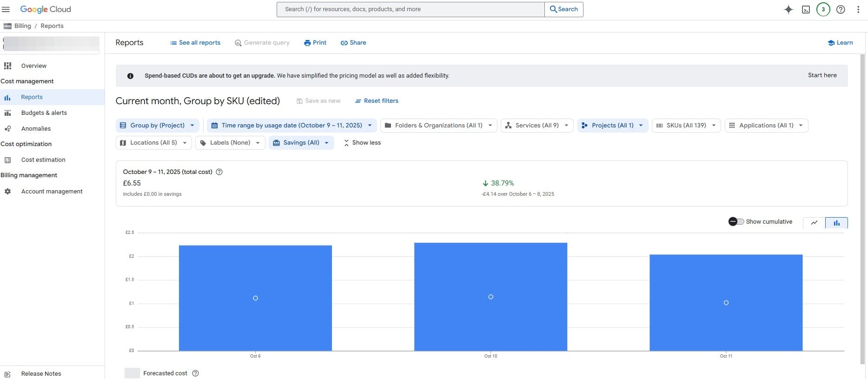Screen dimensions: 868x379
Task: Open the Gemini sparkle assistant icon
Action: (x=788, y=9)
